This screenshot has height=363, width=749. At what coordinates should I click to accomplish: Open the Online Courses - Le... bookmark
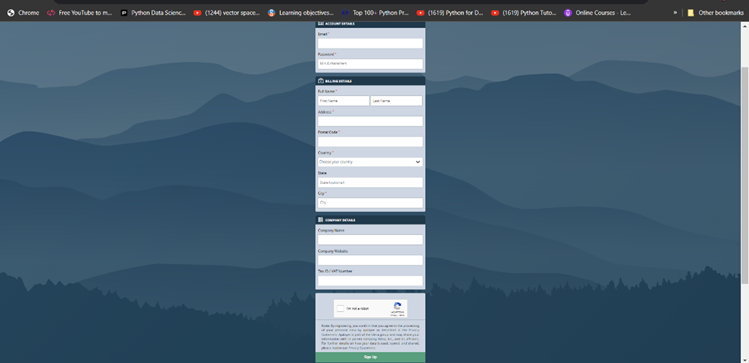pos(598,13)
